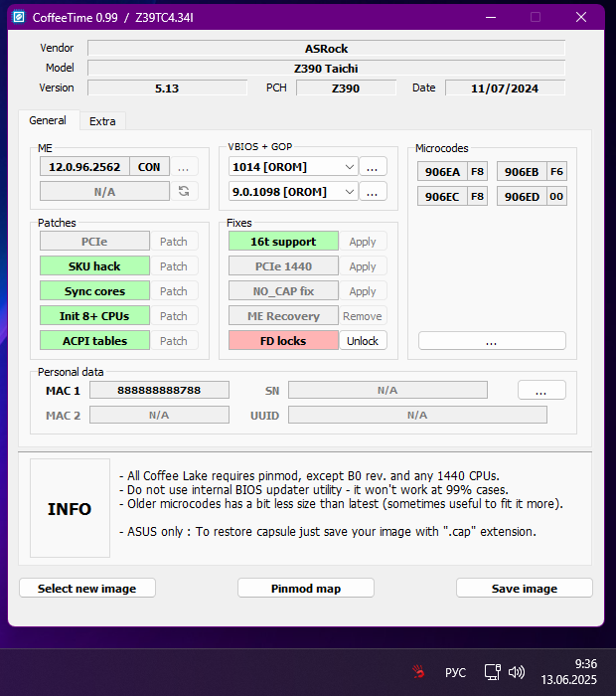616x696 pixels.
Task: Click Patch next to ACPI tables
Action: click(174, 341)
